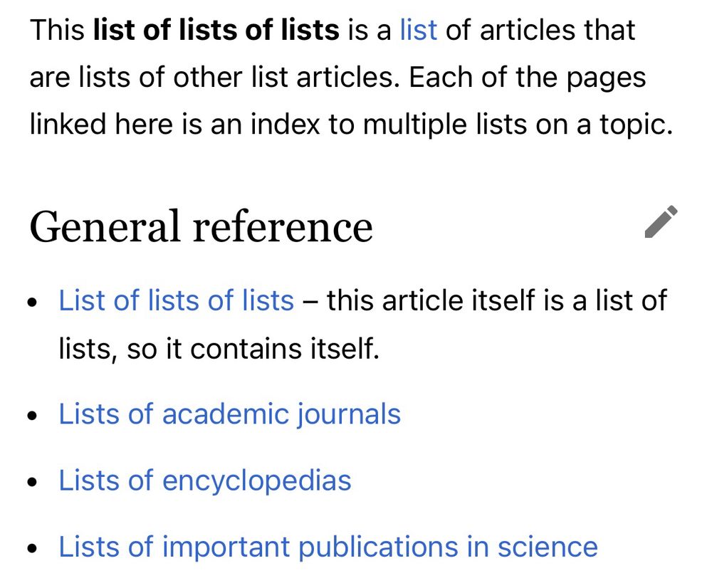Image resolution: width=712 pixels, height=588 pixels.
Task: Click the bullet beside 'Lists of encyclopedias'
Action: coord(31,481)
